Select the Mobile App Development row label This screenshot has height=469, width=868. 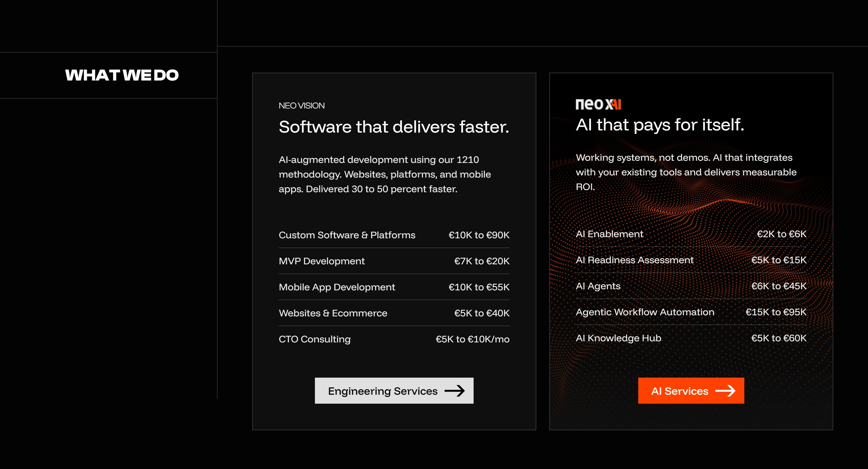(337, 287)
